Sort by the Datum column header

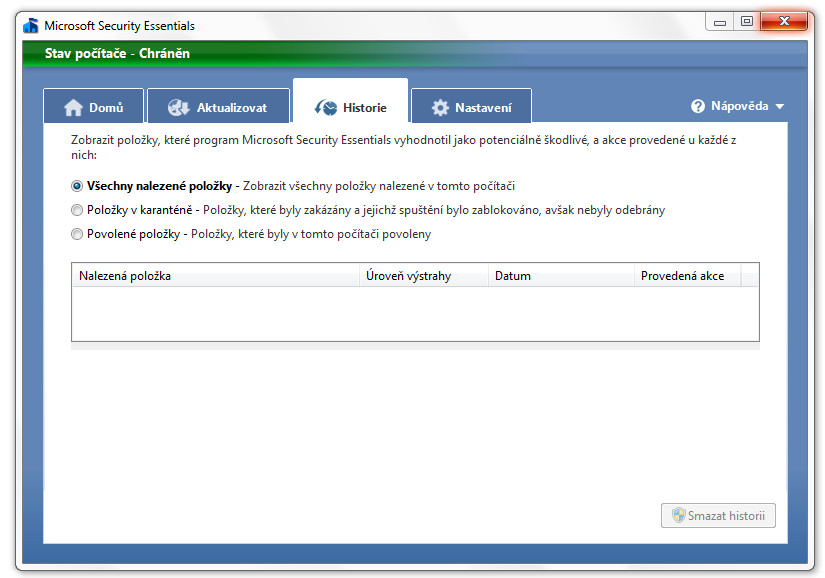pyautogui.click(x=561, y=276)
